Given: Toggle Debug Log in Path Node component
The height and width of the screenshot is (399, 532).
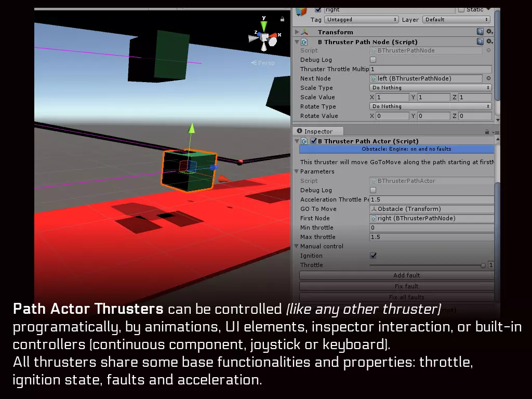Looking at the screenshot, I should click(x=373, y=60).
